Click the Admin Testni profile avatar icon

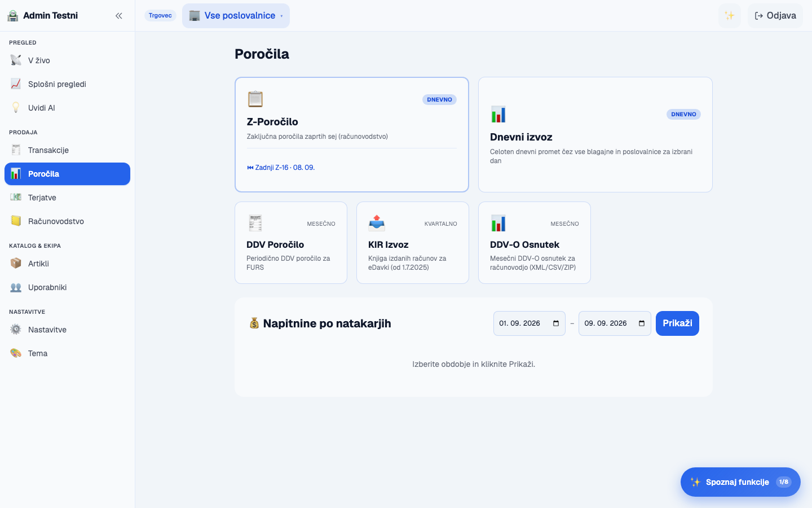coord(13,16)
